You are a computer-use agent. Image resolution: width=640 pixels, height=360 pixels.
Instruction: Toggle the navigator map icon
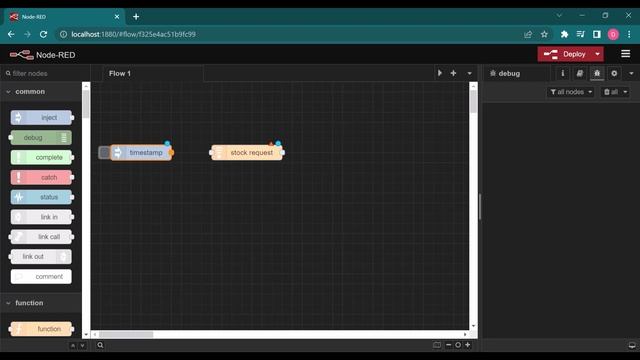coord(437,345)
